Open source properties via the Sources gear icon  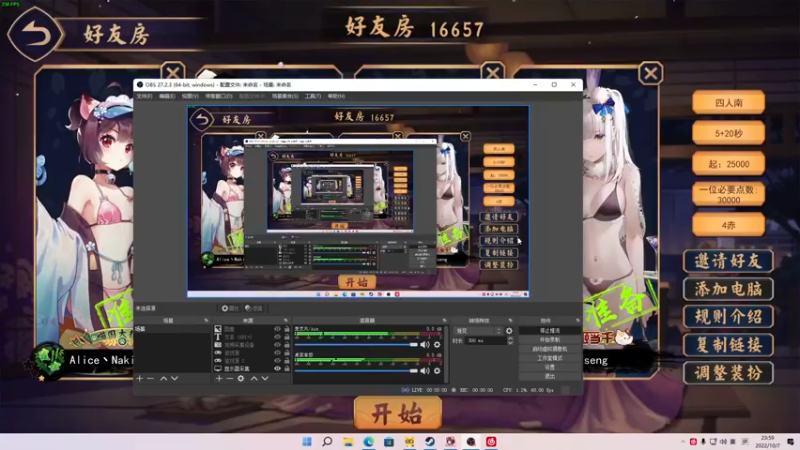point(241,379)
